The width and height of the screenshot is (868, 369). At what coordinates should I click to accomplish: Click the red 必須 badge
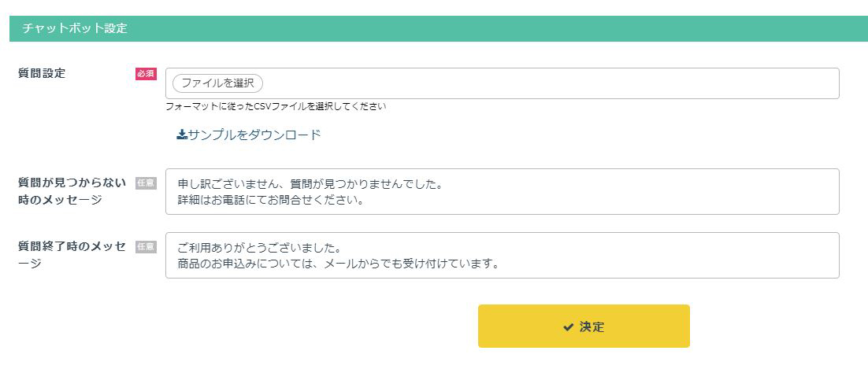pyautogui.click(x=147, y=74)
